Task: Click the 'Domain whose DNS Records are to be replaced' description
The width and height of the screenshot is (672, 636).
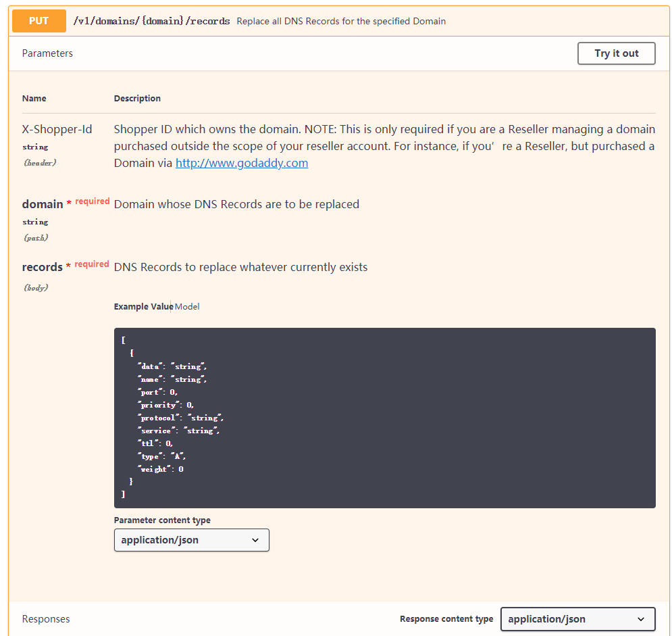Action: 236,204
